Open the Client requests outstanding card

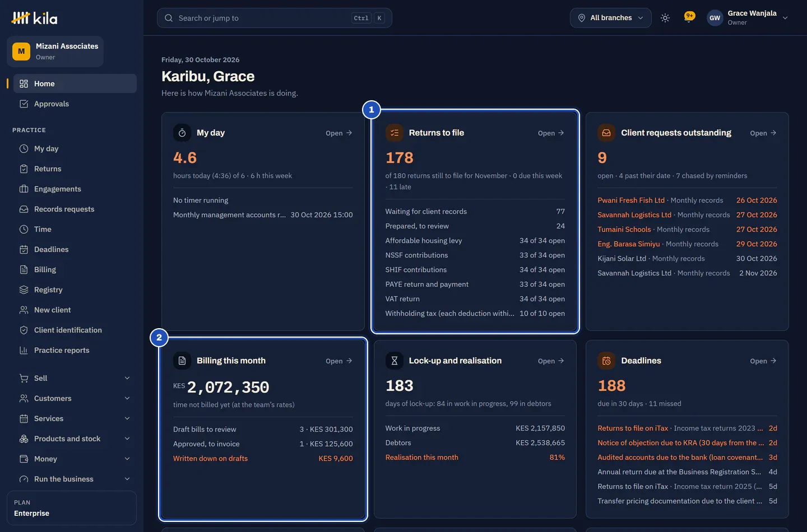click(763, 133)
